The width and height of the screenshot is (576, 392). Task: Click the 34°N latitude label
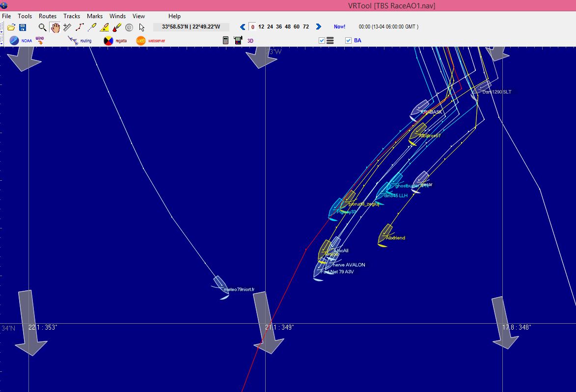coord(8,328)
